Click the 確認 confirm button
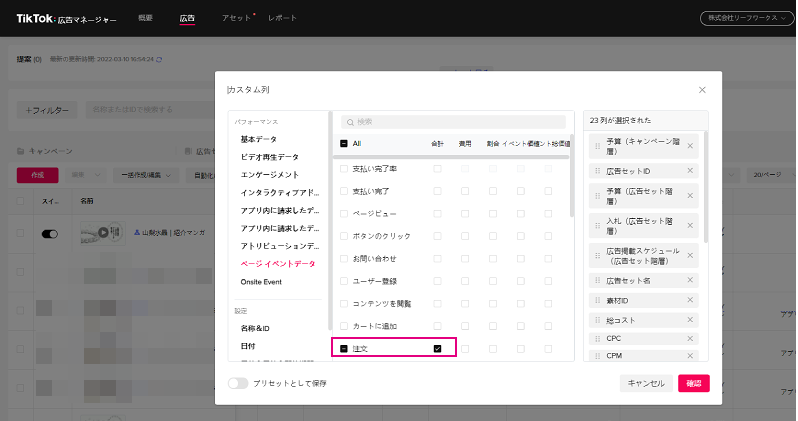Image resolution: width=798 pixels, height=421 pixels. [693, 383]
